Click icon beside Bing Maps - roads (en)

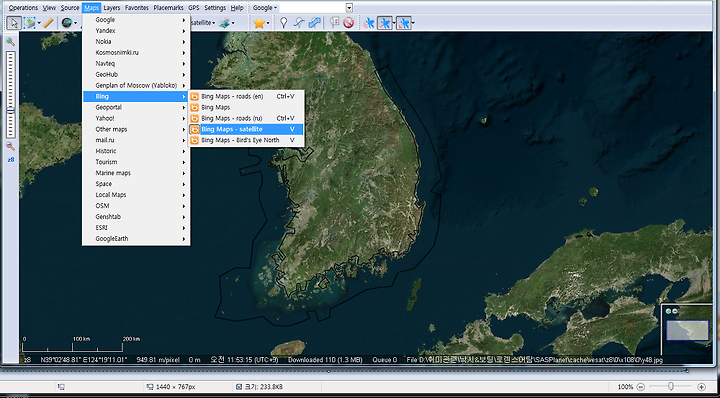tap(195, 96)
